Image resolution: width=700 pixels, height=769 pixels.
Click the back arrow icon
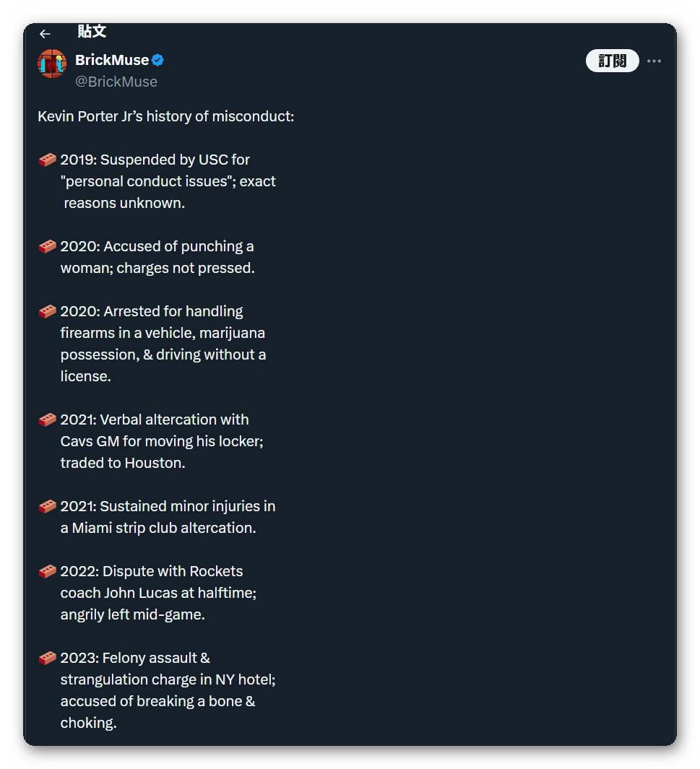click(x=45, y=34)
